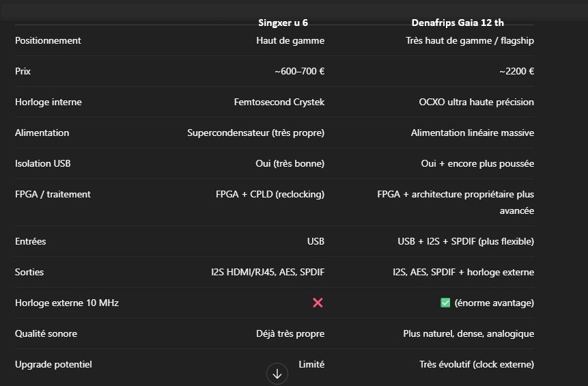Click the Femtosecond Crystek cell

[x=279, y=102]
